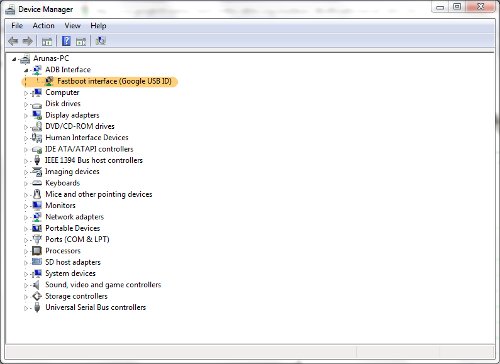Select the System devices label
This screenshot has width=500, height=364.
coord(70,273)
